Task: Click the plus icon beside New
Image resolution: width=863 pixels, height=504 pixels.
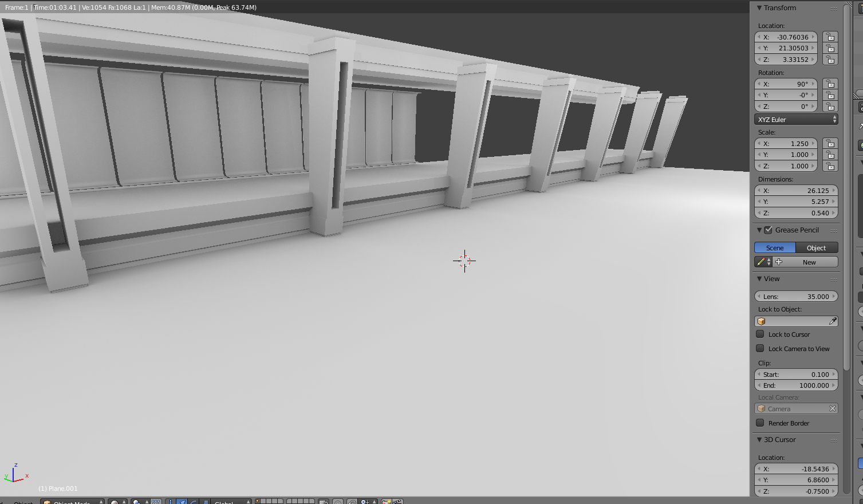Action: click(779, 262)
